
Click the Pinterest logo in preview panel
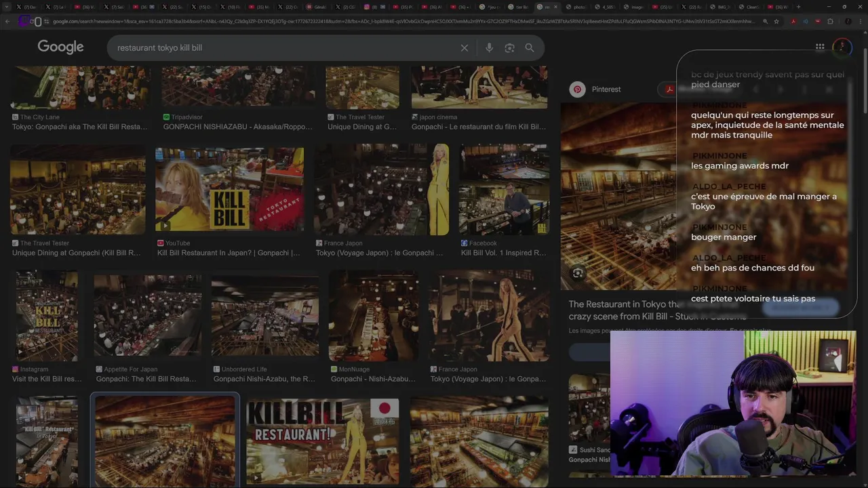[577, 89]
